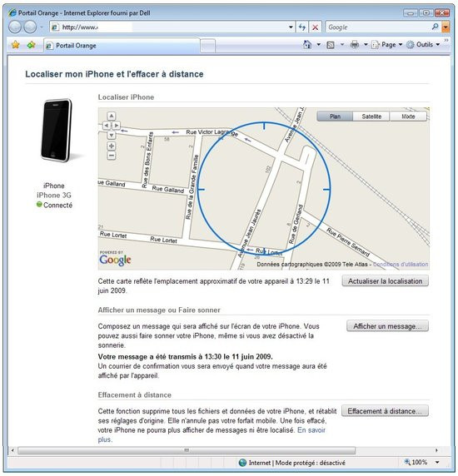Click the scroll right arrow
This screenshot has height=476, width=458.
(436, 450)
